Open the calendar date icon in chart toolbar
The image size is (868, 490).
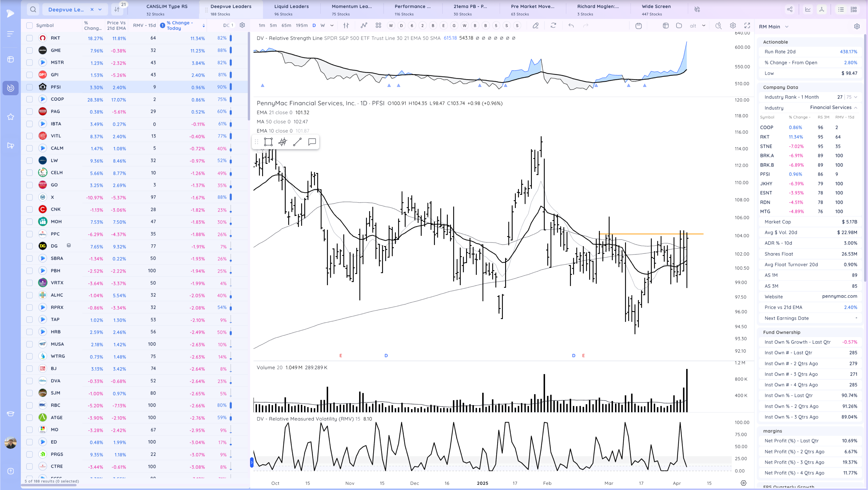(x=639, y=26)
